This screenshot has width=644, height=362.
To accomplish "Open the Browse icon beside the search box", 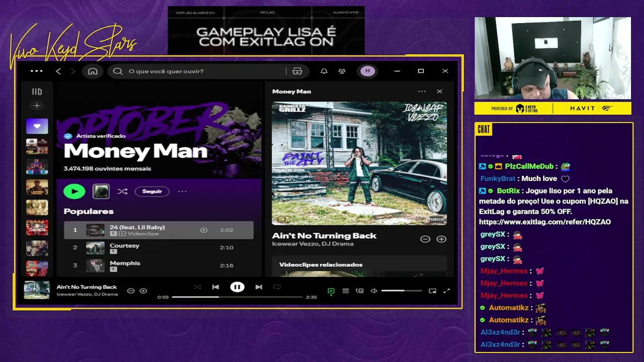I will coord(297,71).
